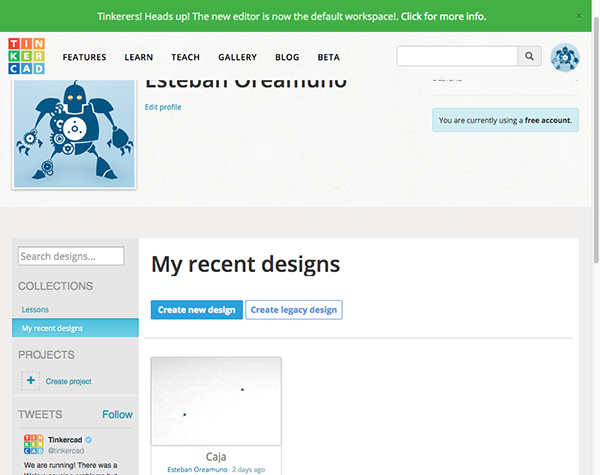Open the TEACH menu item

pyautogui.click(x=186, y=57)
